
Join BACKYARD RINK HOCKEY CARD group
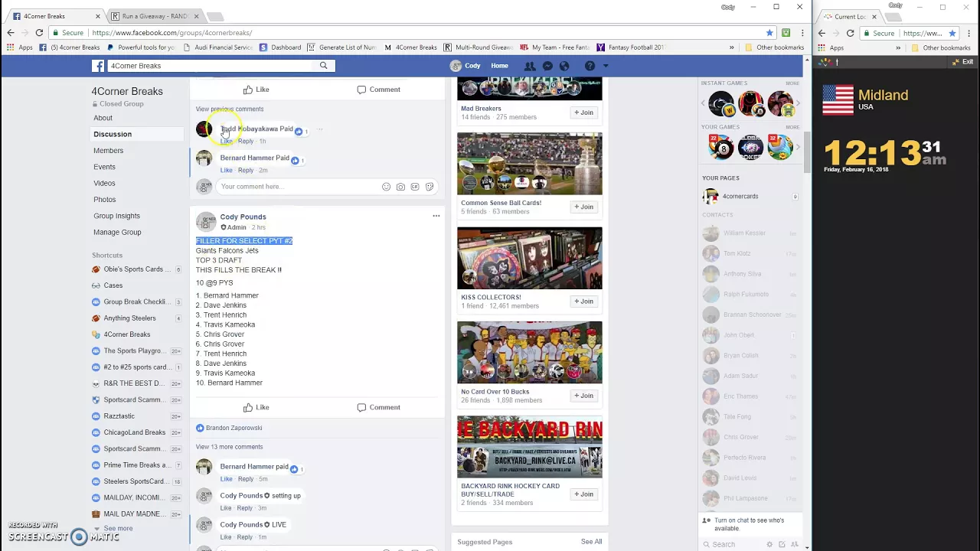click(583, 494)
